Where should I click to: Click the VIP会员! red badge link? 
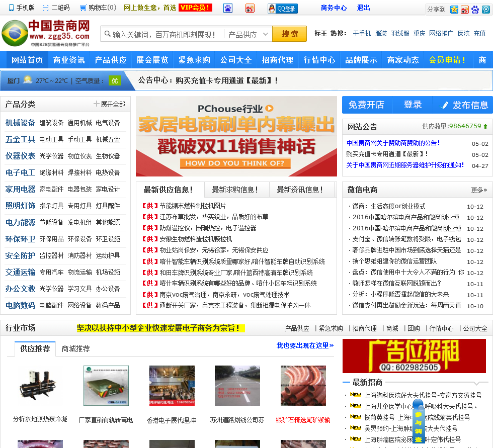pos(195,8)
